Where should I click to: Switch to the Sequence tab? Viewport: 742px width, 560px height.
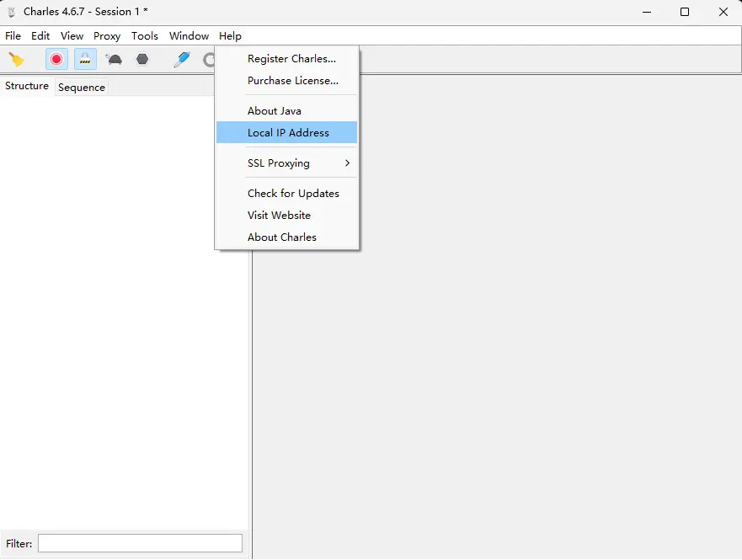[x=82, y=88]
